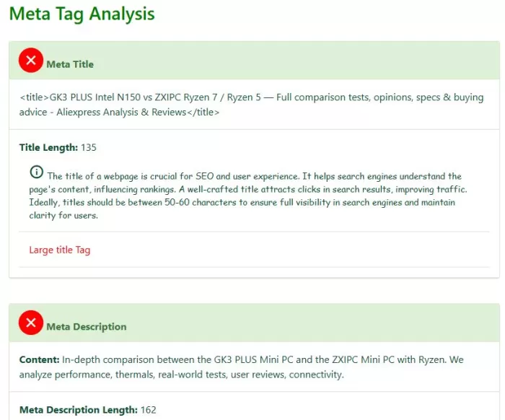Screen dimensions: 505x420
Task: Click the red Large title Tag warning
Action: click(x=59, y=250)
